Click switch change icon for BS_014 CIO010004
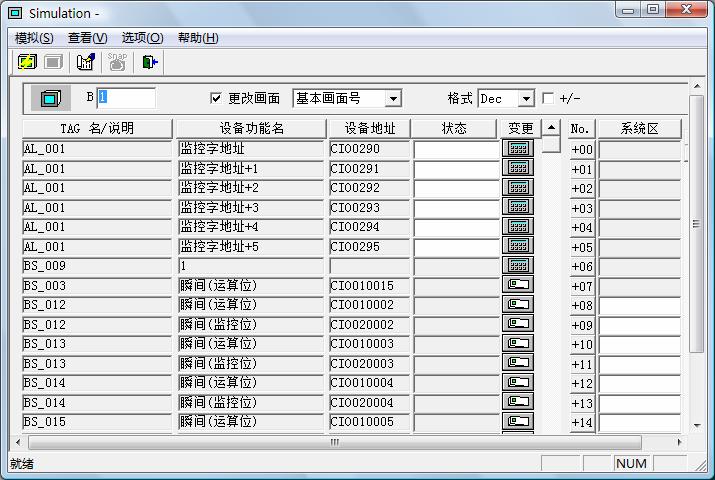This screenshot has width=715, height=480. tap(518, 383)
